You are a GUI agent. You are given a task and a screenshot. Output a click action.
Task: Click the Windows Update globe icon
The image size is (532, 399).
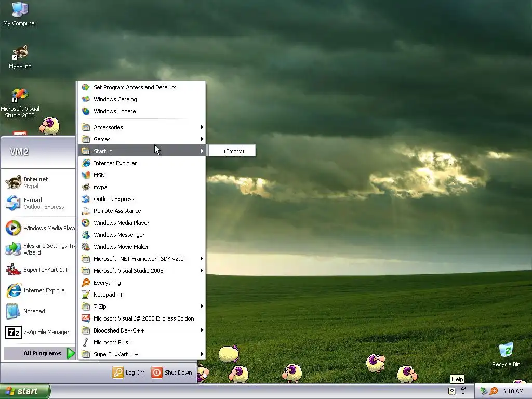pyautogui.click(x=86, y=111)
